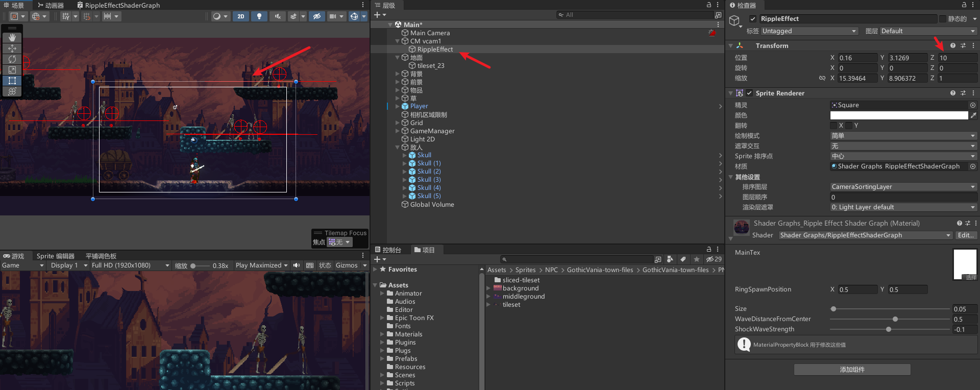
Task: Toggle Scene effects layers icon
Action: 293,16
